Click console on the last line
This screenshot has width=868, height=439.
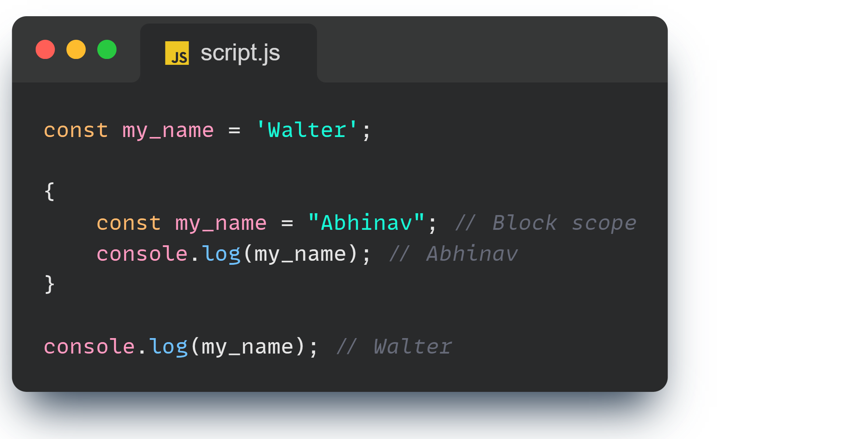coord(89,347)
